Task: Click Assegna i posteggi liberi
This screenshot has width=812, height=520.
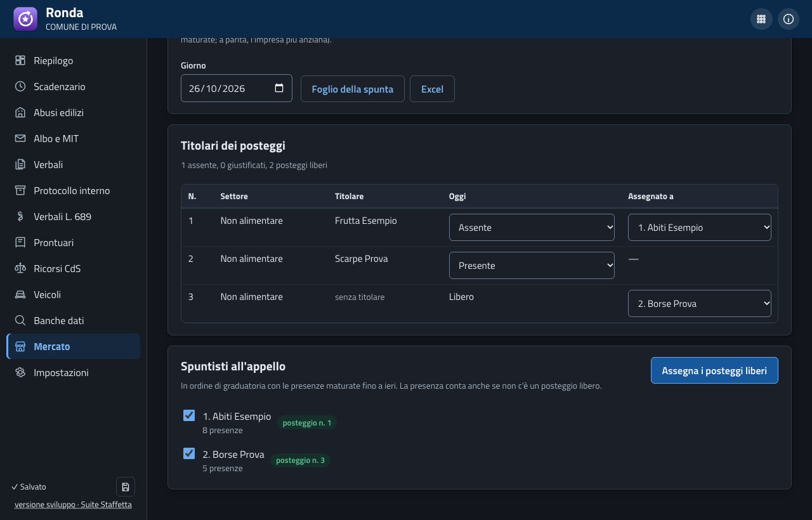Action: (x=714, y=370)
